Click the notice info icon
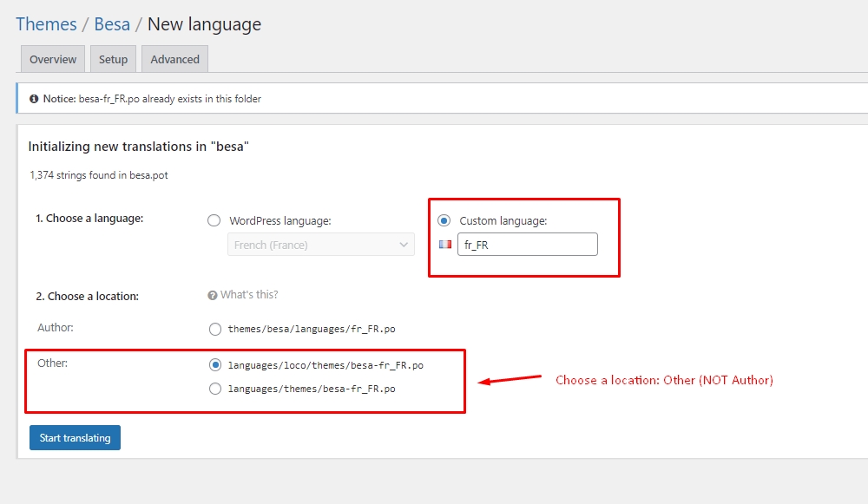The width and height of the screenshot is (868, 504). [x=34, y=99]
